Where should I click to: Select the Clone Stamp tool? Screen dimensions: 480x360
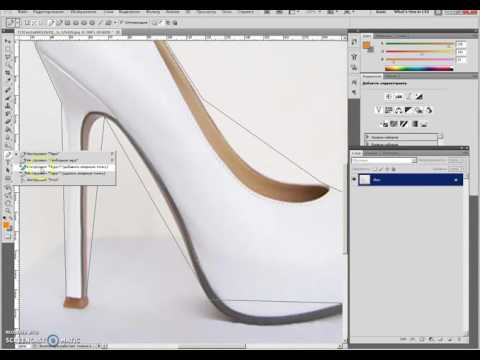pyautogui.click(x=8, y=106)
